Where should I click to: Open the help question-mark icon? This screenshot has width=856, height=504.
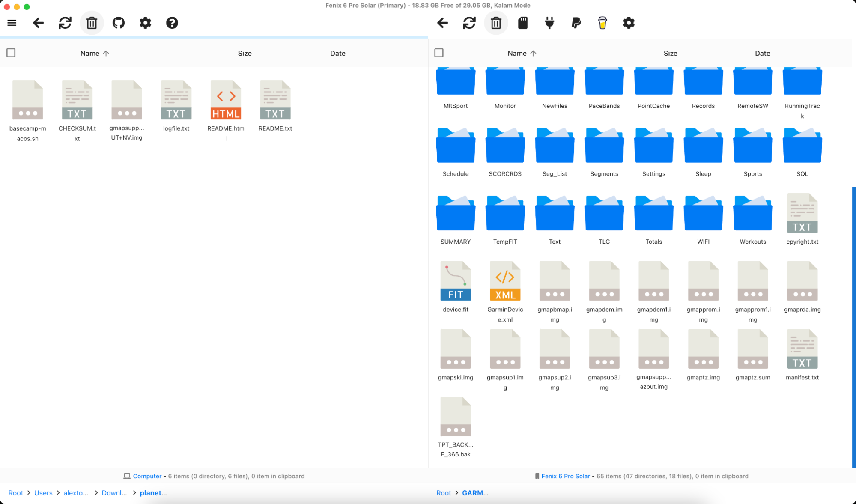(x=172, y=23)
